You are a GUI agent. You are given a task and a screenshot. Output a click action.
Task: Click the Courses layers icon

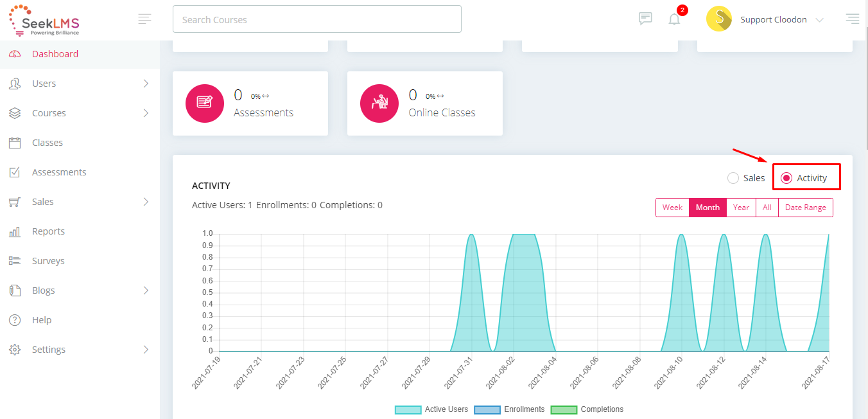(x=15, y=113)
